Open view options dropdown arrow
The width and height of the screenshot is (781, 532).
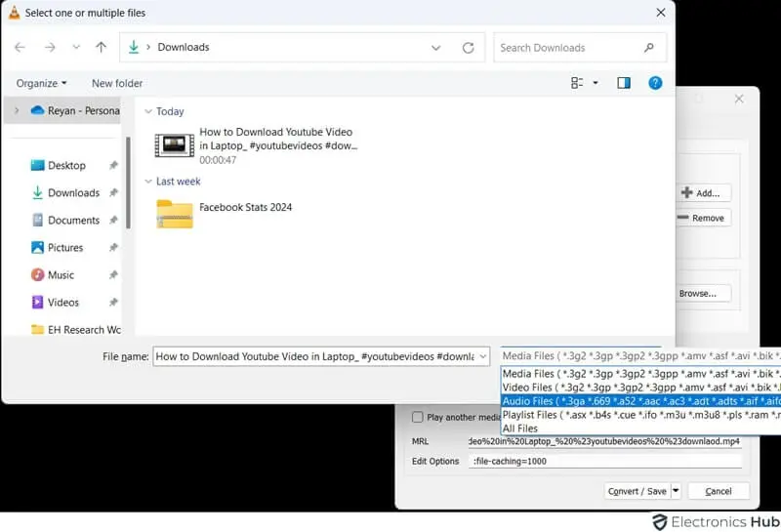[596, 83]
